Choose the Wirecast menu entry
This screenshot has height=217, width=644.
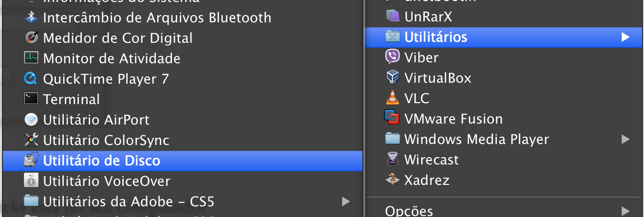(x=504, y=160)
